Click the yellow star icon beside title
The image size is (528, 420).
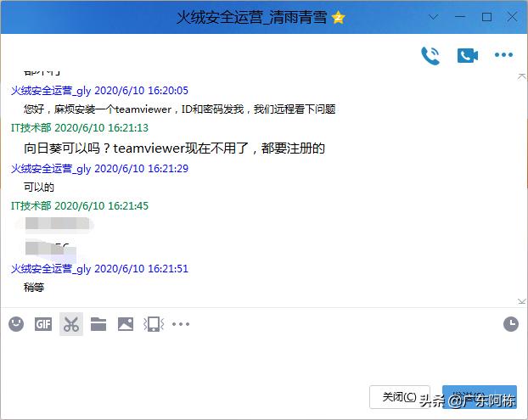coord(338,18)
